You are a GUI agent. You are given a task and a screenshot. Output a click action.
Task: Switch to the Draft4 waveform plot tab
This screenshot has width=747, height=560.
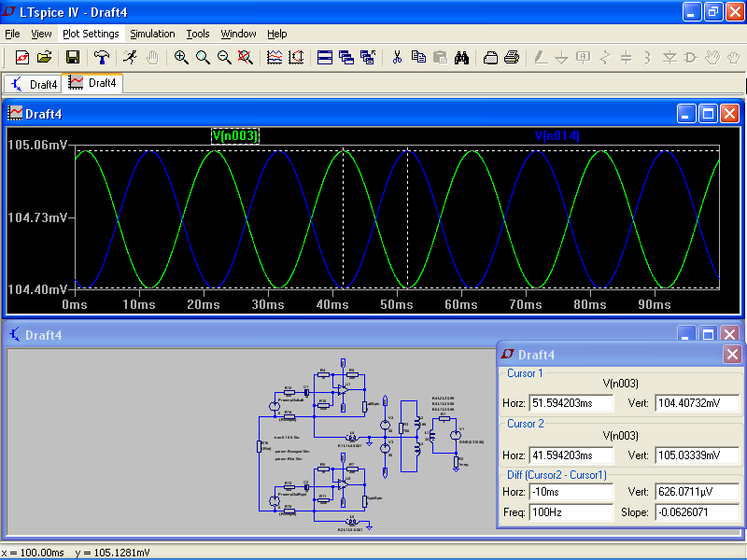pyautogui.click(x=92, y=83)
